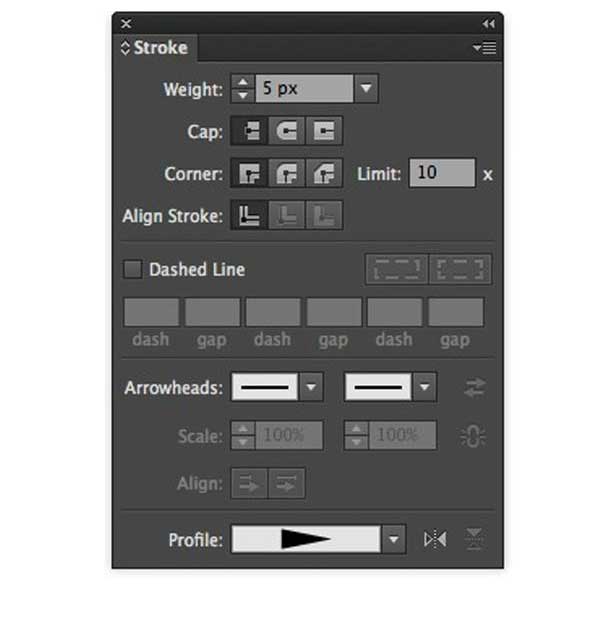This screenshot has height=640, width=600.
Task: Enable the Dashed Line checkbox
Action: pos(132,269)
